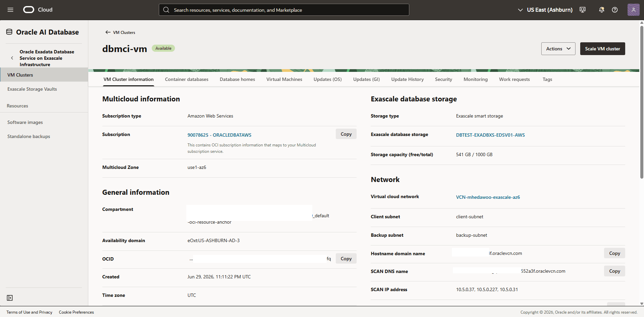Go back using the sidebar chevron arrow
The height and width of the screenshot is (317, 644).
[12, 58]
